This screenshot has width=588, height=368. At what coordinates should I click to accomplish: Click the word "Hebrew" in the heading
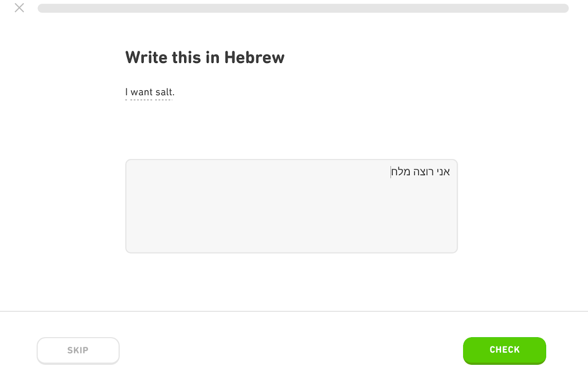tap(254, 57)
